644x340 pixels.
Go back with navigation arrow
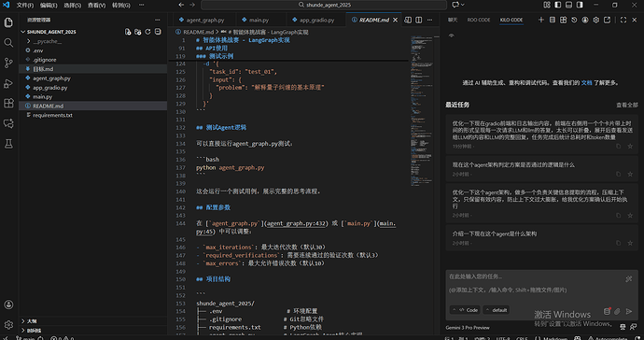181,5
